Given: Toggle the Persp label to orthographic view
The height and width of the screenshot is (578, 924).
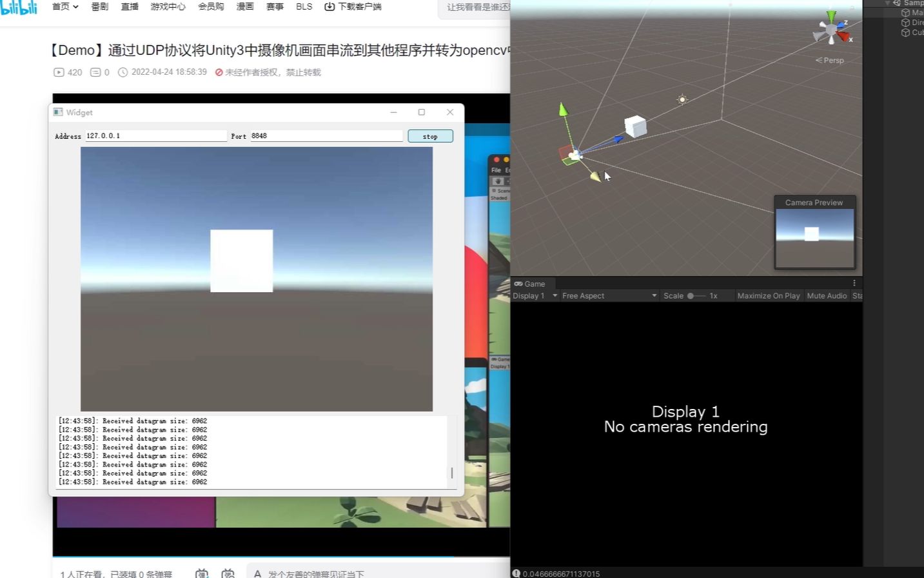Looking at the screenshot, I should (830, 60).
